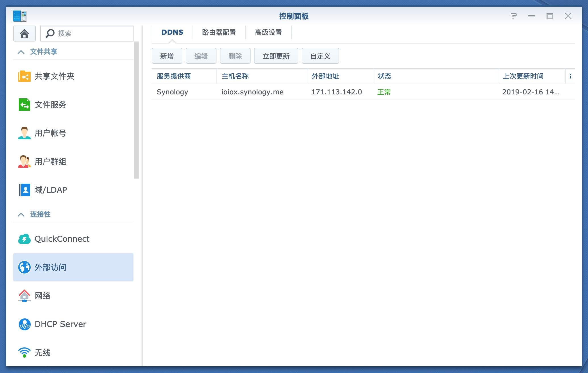
Task: Open User Group via its icon
Action: tap(24, 161)
